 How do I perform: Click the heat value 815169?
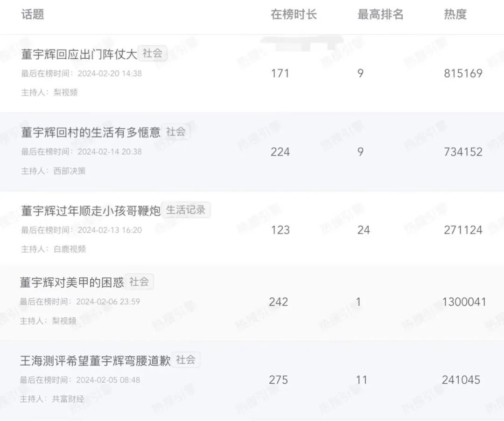pos(463,74)
